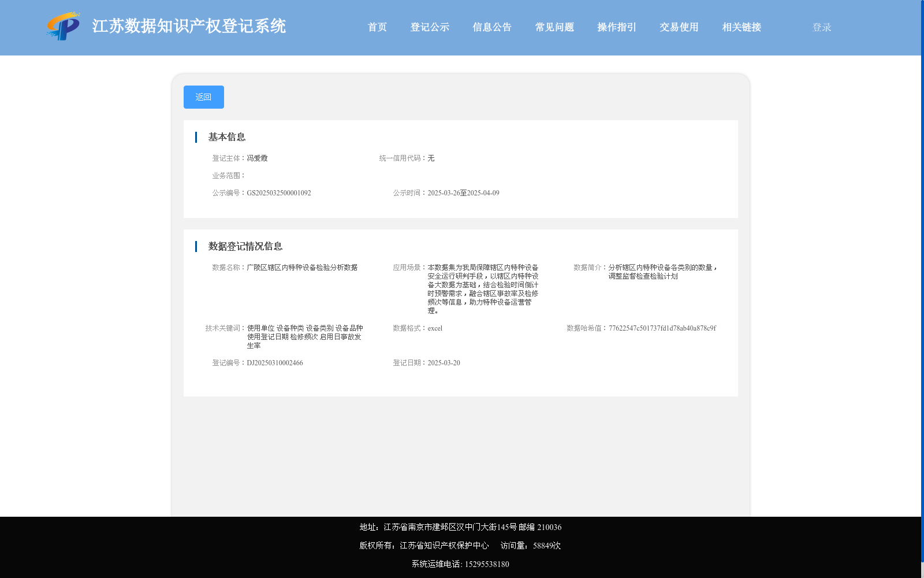Select publication period 2025-03-26至2025-04-09
This screenshot has width=924, height=578.
pyautogui.click(x=464, y=193)
